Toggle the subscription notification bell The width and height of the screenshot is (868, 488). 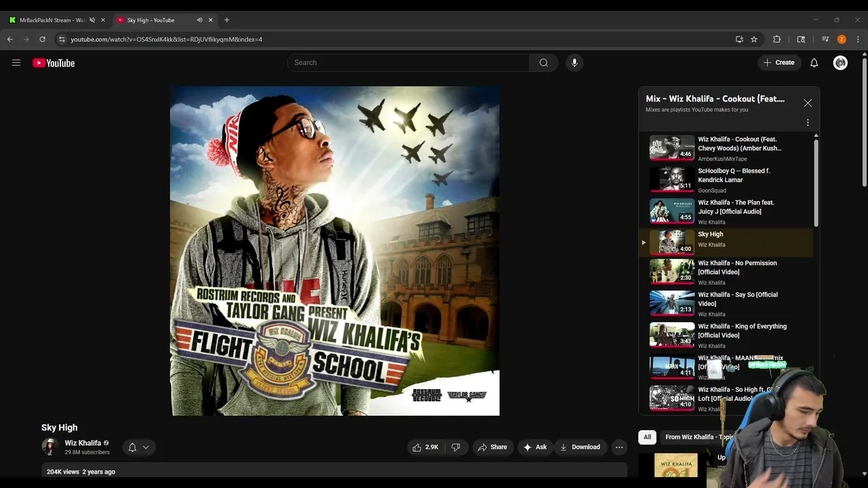pyautogui.click(x=132, y=447)
